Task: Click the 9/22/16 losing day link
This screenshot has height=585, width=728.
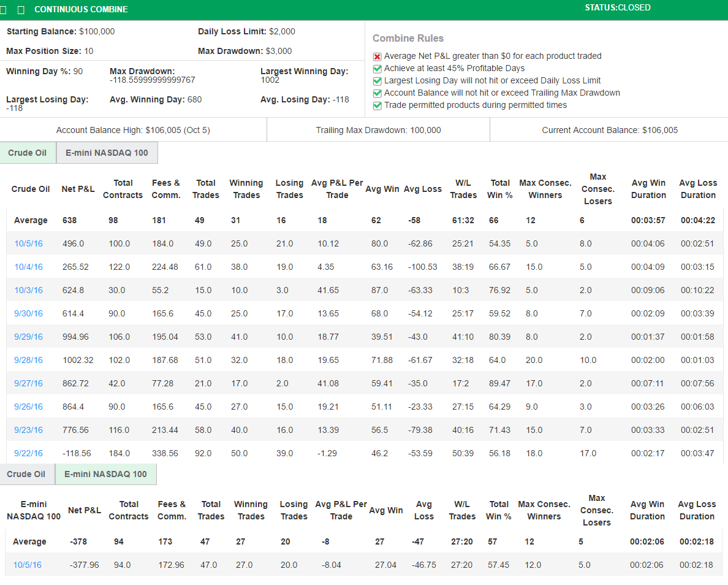Action: [28, 453]
